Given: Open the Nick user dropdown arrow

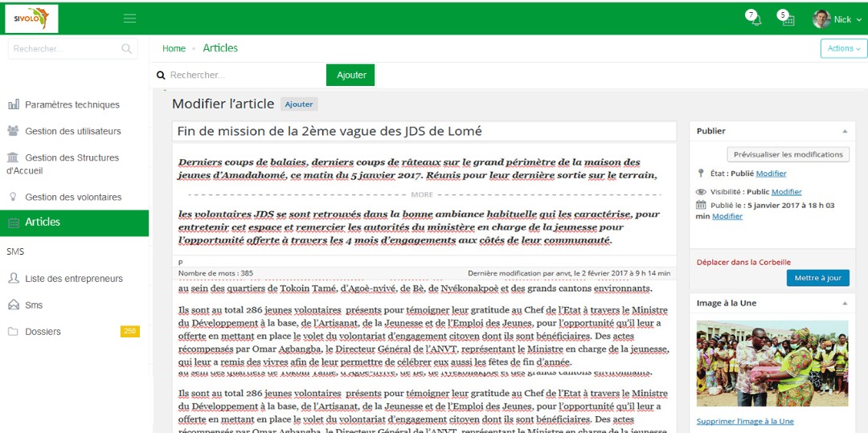Looking at the screenshot, I should coord(859,19).
